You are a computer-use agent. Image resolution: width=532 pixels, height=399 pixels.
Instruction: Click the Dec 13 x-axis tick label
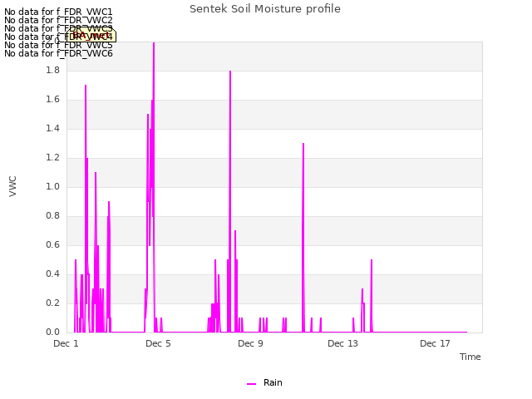(x=342, y=343)
